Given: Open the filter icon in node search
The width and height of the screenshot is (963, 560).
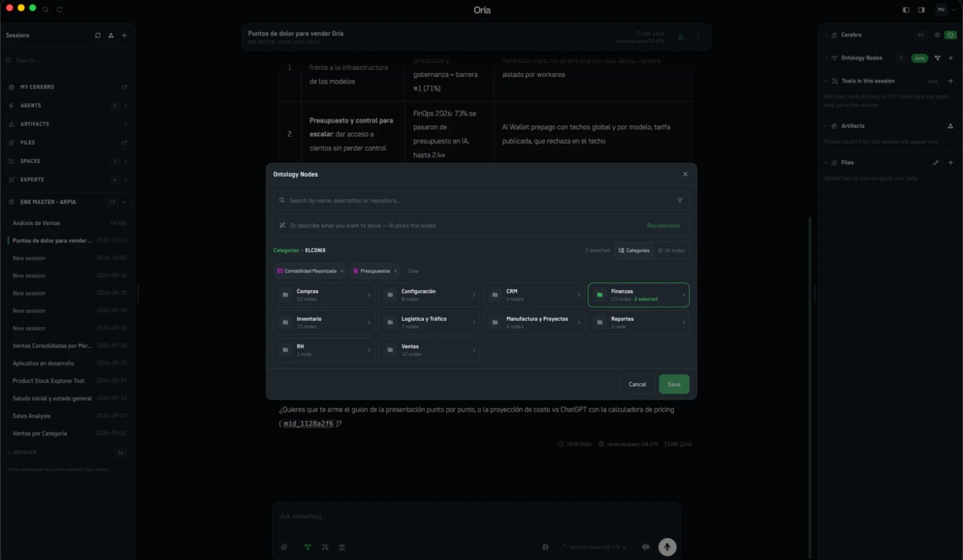Looking at the screenshot, I should (x=680, y=201).
